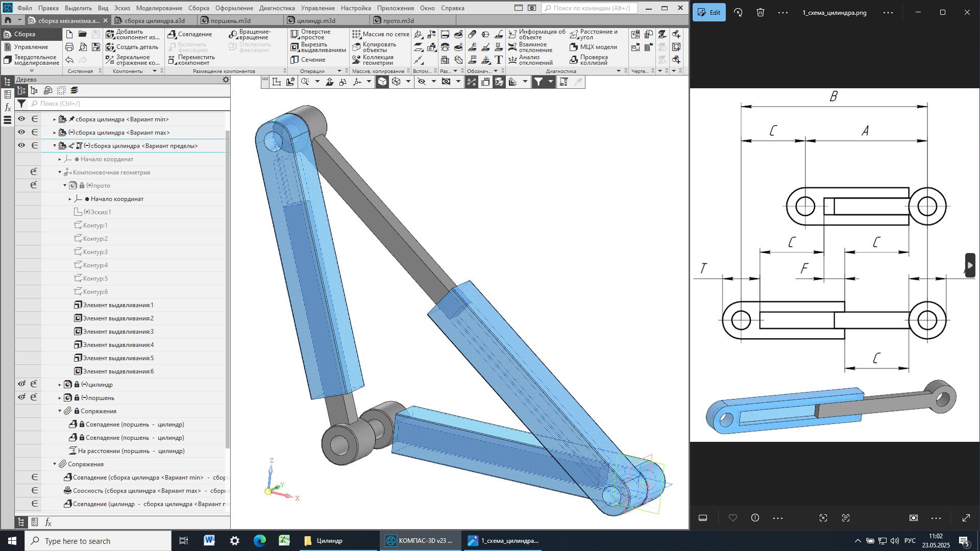Hide the сборка цилиндра Вариант min component
The image size is (980, 551).
21,119
